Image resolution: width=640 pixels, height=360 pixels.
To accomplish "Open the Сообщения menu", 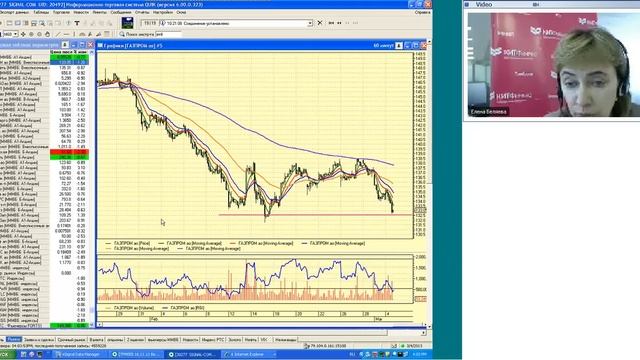I will coord(121,13).
